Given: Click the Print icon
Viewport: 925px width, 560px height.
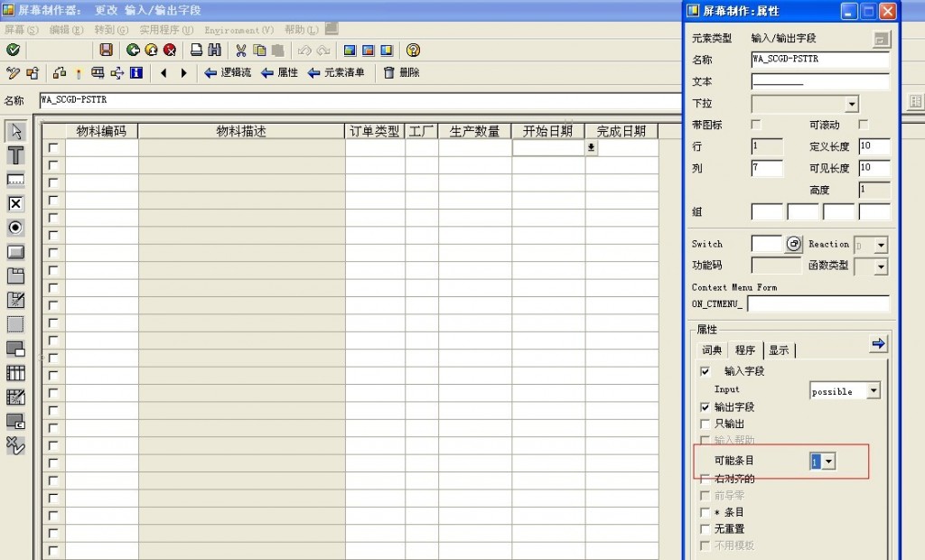Looking at the screenshot, I should (x=196, y=51).
